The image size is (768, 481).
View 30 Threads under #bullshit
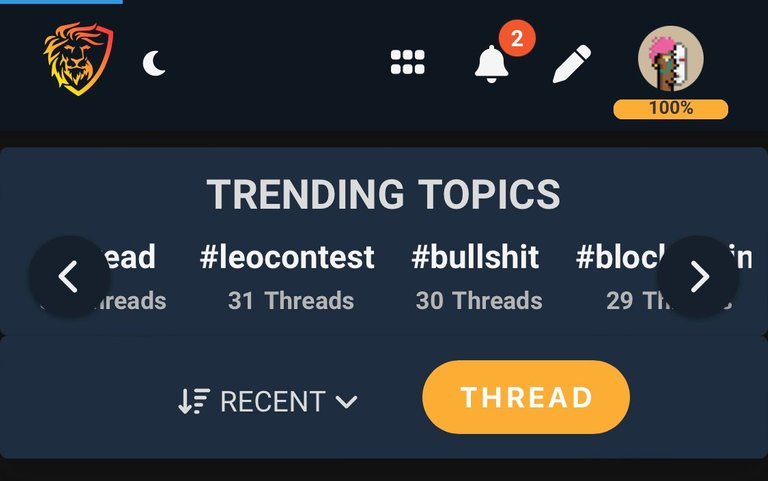479,301
